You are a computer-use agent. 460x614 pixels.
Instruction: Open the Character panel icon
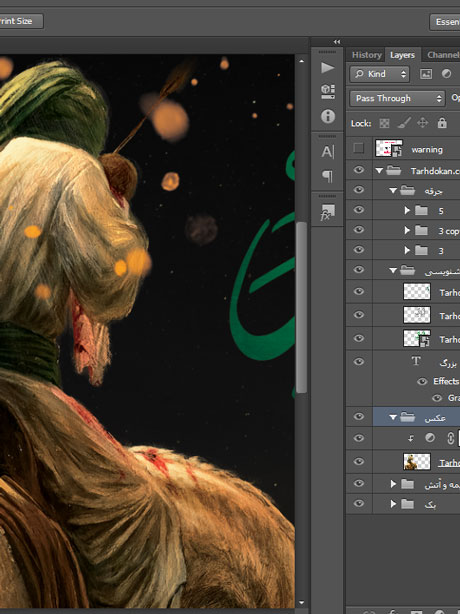[328, 152]
